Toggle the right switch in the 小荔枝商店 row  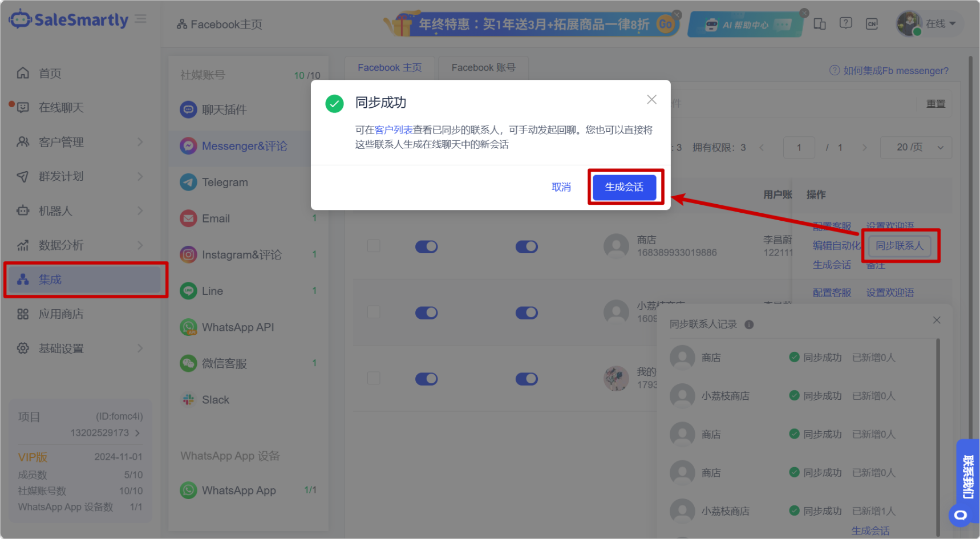click(527, 313)
